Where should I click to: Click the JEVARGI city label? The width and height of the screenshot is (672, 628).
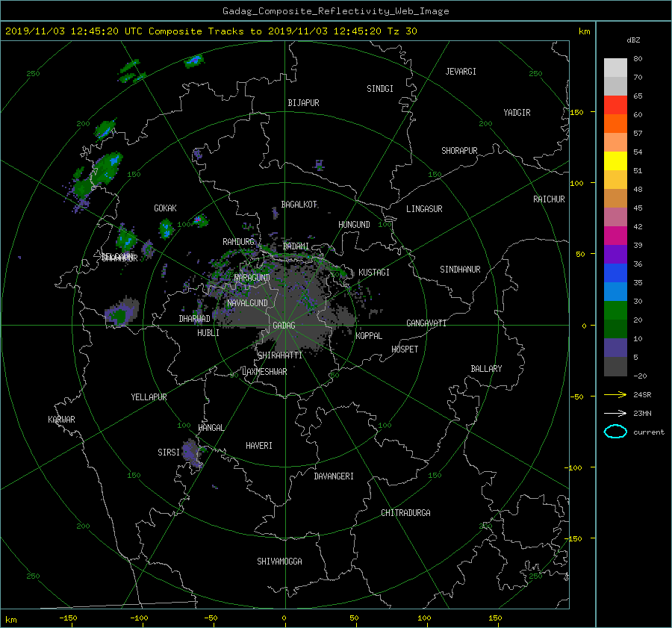click(461, 72)
